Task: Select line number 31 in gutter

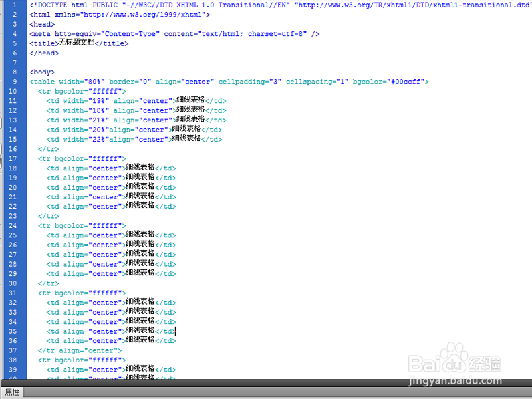Action: click(13, 293)
